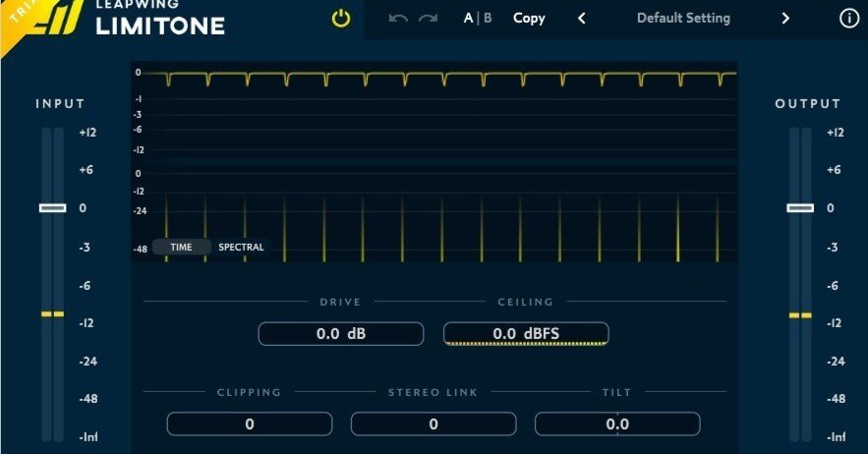
Task: Click the OUTPUT label
Action: coord(808,103)
